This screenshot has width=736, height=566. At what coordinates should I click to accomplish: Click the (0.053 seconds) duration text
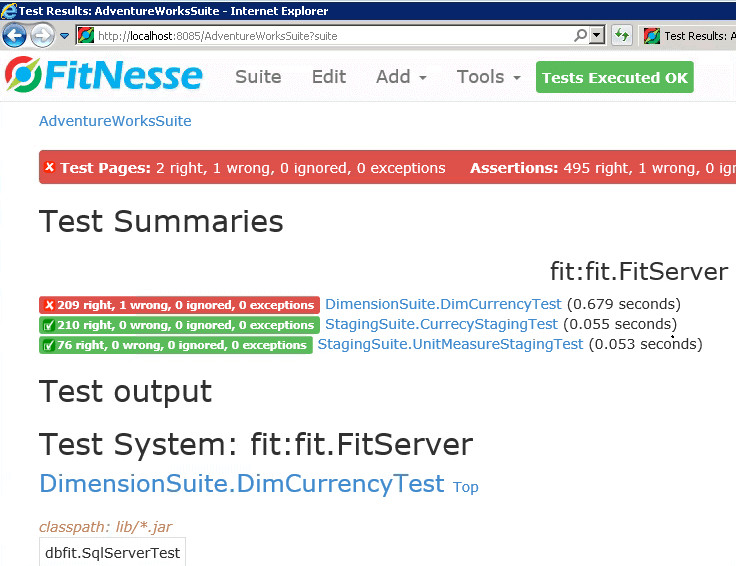[645, 344]
